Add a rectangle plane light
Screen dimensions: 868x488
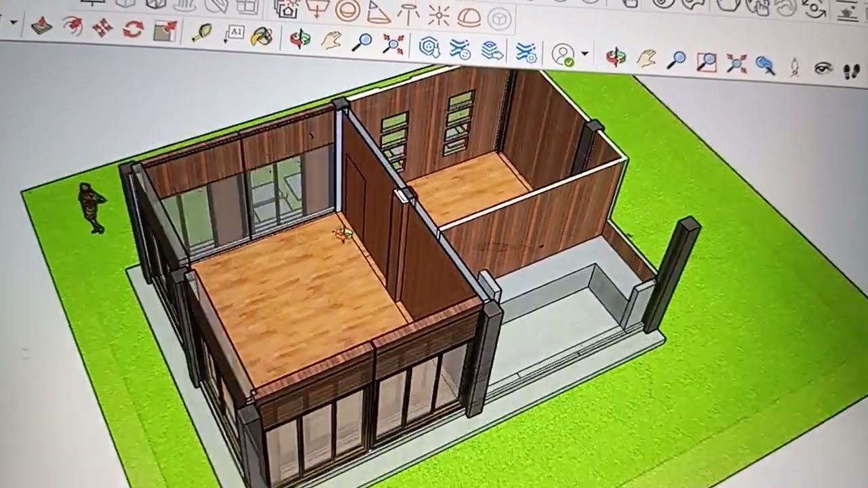tap(318, 9)
